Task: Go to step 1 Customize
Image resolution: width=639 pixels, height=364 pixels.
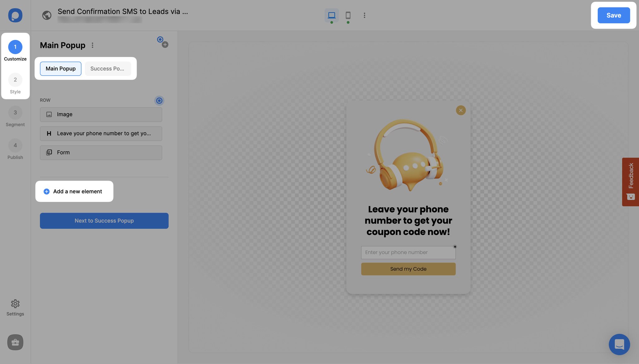Action: coord(15,50)
